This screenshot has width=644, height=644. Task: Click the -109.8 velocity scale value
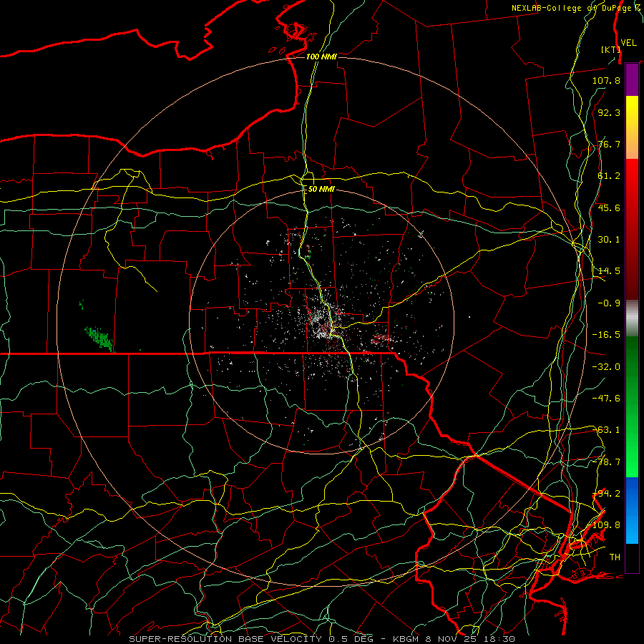click(x=604, y=525)
